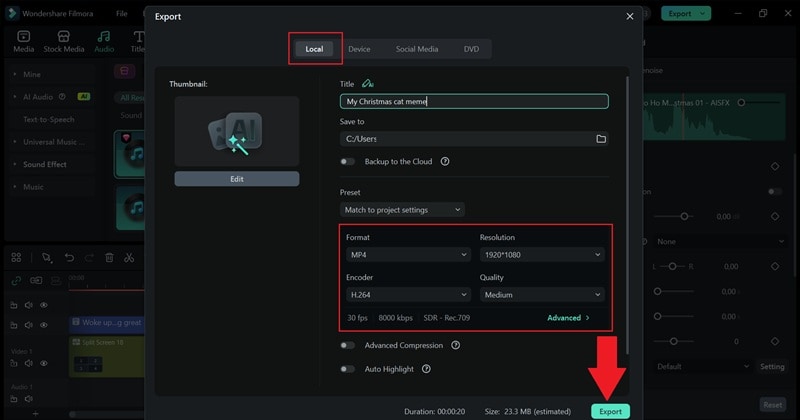Select the timeline selection pointer tool
Image resolution: width=800 pixels, height=420 pixels.
(x=47, y=258)
